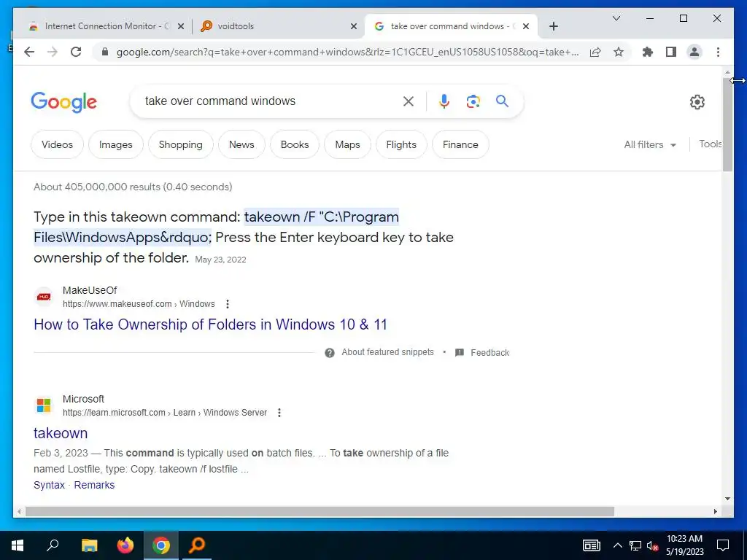Click the address bar URL
This screenshot has width=747, height=560.
(348, 52)
